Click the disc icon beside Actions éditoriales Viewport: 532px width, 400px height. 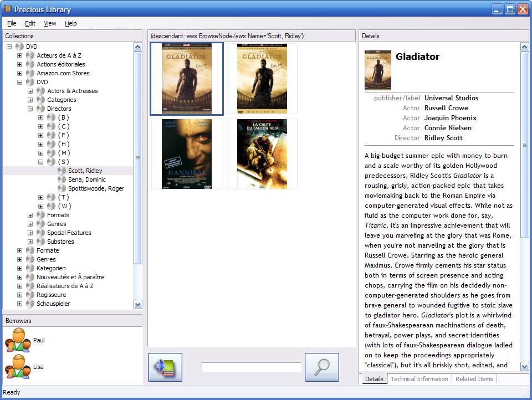(30, 64)
